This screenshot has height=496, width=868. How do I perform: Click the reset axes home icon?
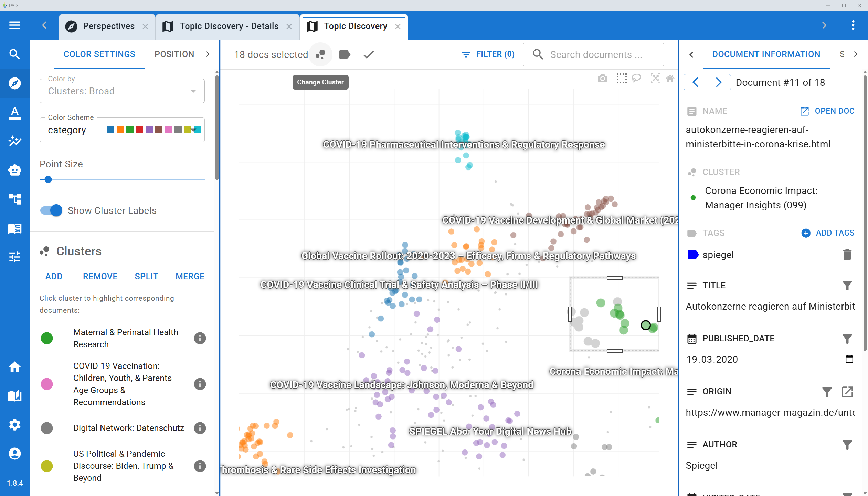pyautogui.click(x=670, y=78)
